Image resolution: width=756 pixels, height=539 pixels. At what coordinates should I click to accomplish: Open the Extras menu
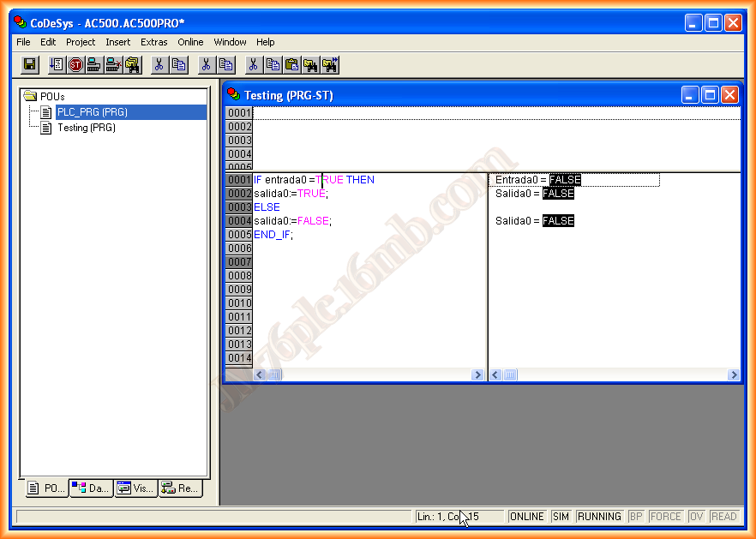tap(154, 42)
